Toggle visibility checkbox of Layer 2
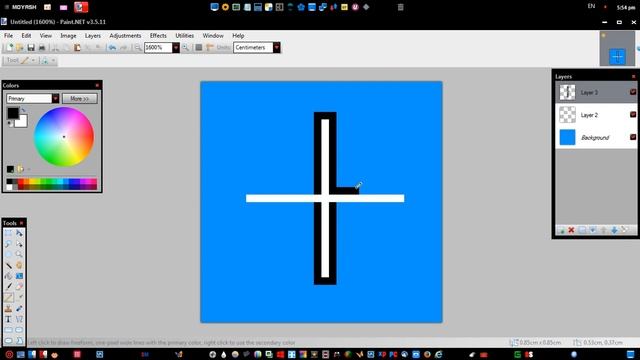 point(633,115)
